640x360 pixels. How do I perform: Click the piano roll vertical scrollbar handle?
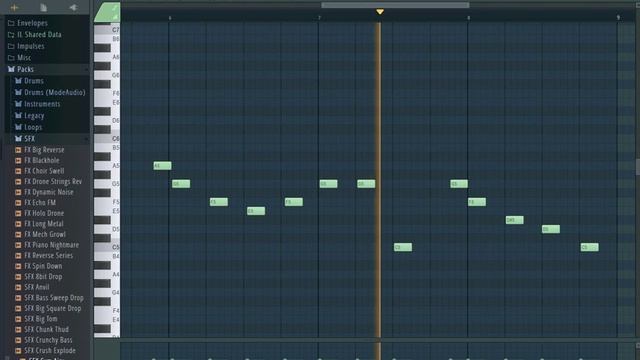coord(638,167)
